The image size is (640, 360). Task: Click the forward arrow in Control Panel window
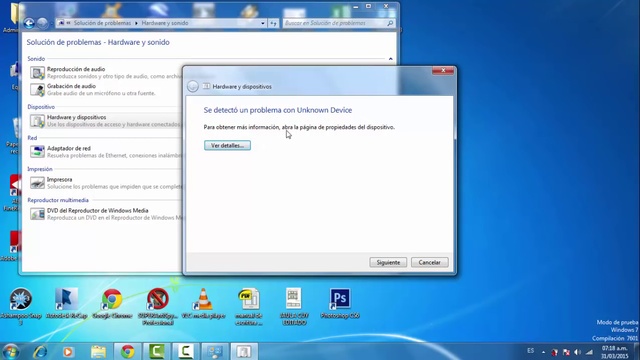pyautogui.click(x=42, y=23)
